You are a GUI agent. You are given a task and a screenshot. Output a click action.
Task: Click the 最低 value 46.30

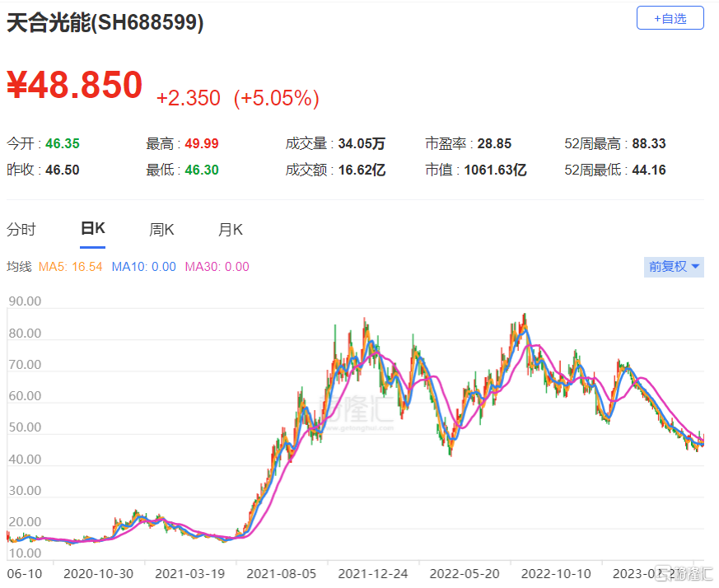point(202,170)
